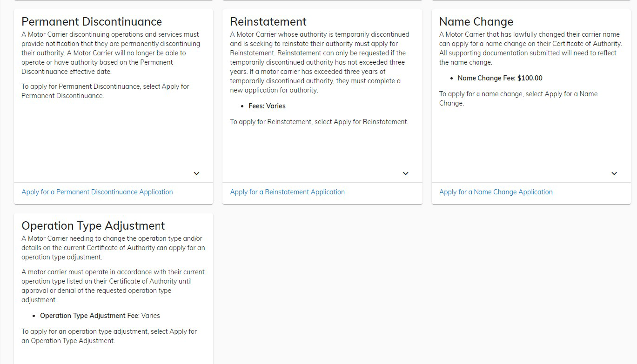Image resolution: width=637 pixels, height=364 pixels.
Task: Click 'To apply for Permanent Discontinuance' instruction text
Action: pyautogui.click(x=105, y=91)
